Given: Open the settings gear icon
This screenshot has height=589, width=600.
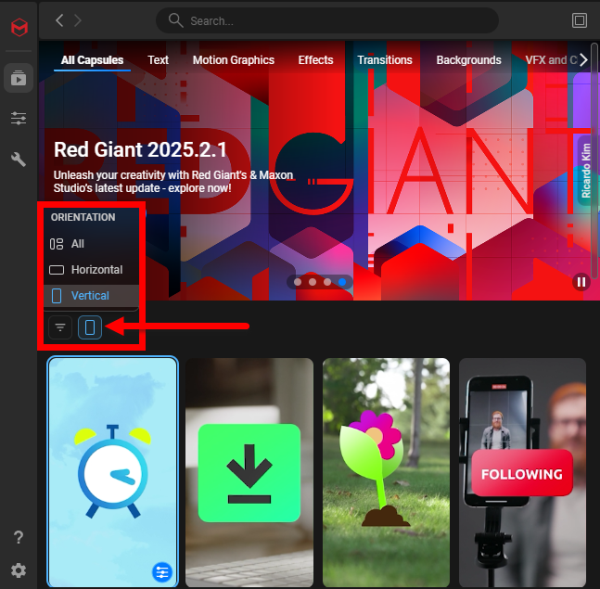Looking at the screenshot, I should tap(18, 571).
